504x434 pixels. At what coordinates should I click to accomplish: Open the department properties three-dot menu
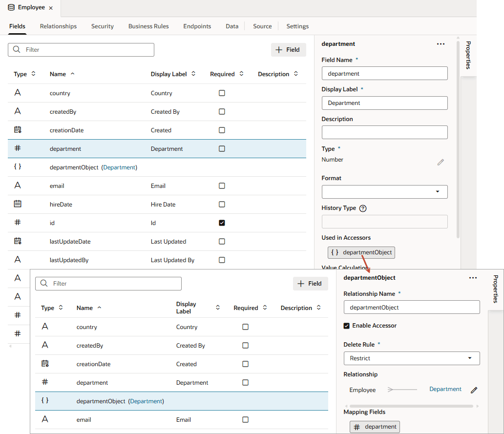pyautogui.click(x=441, y=44)
